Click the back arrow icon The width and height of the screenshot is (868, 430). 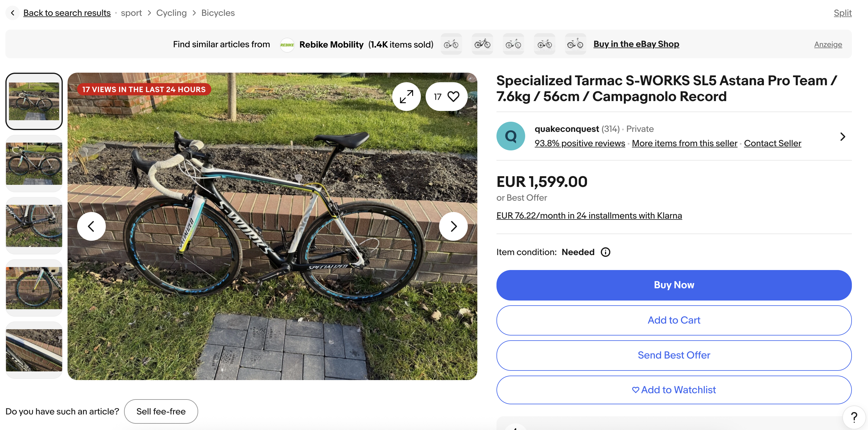click(x=13, y=13)
